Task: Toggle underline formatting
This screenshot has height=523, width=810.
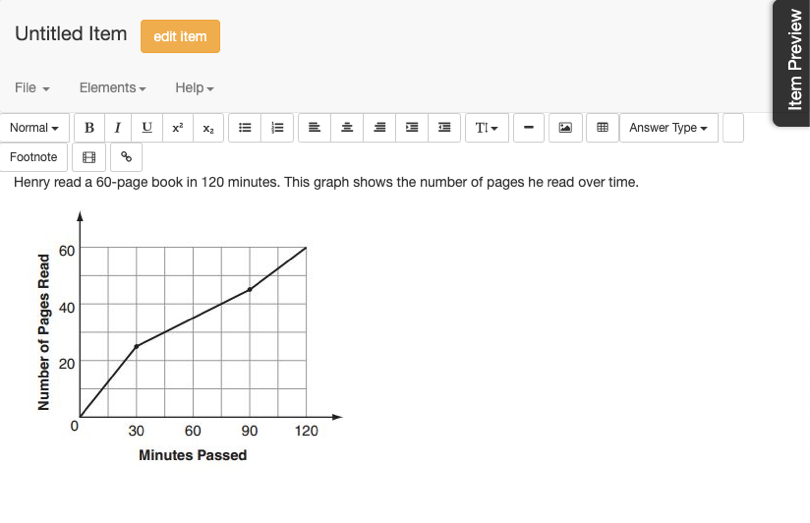Action: [147, 128]
